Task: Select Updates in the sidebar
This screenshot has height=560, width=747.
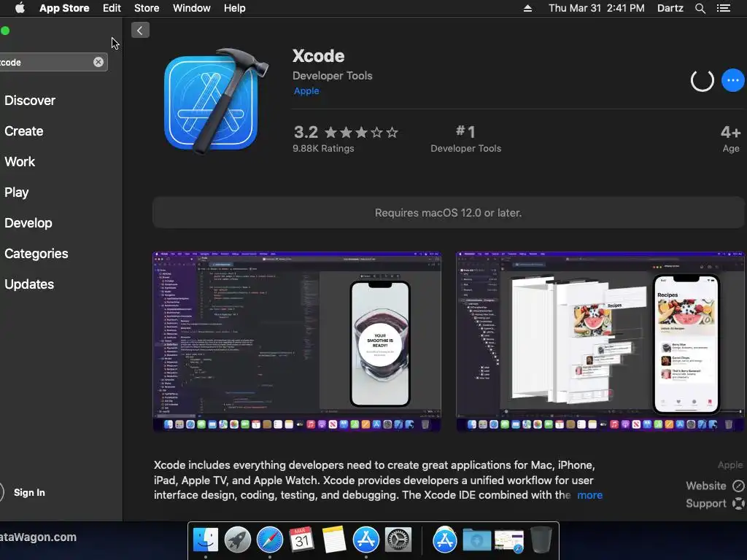Action: click(29, 284)
